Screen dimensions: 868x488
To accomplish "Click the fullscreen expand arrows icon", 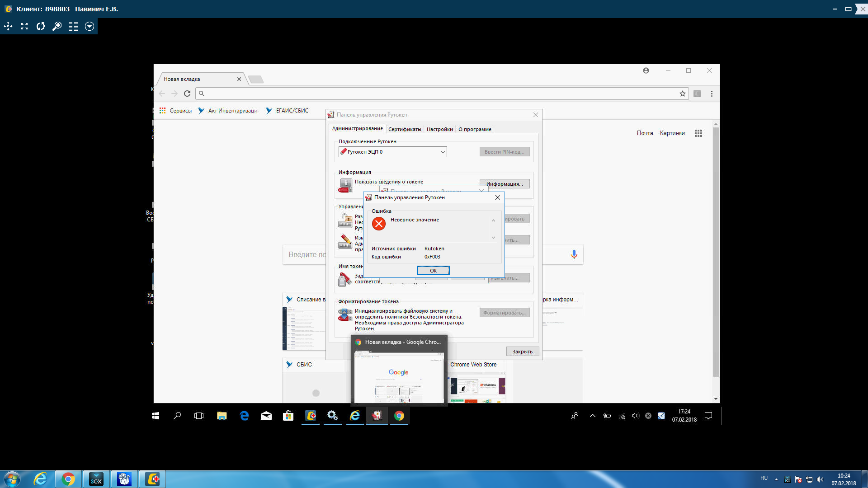I will point(24,26).
